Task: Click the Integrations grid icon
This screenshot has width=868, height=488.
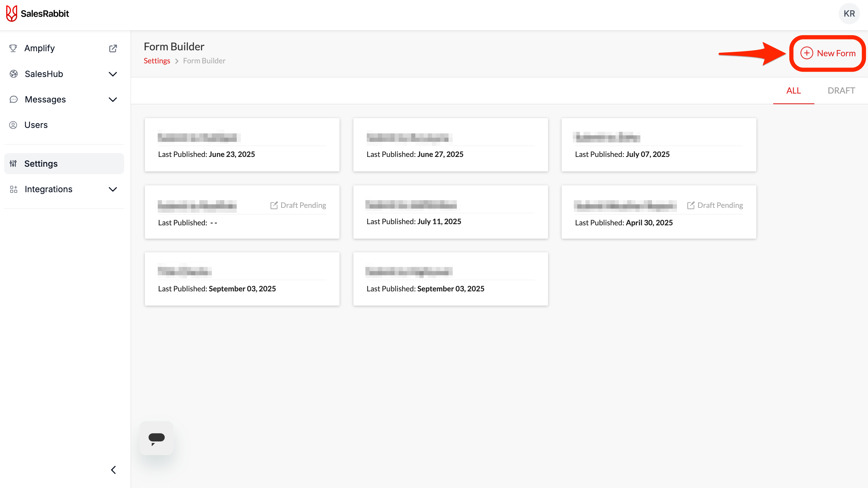Action: tap(13, 189)
